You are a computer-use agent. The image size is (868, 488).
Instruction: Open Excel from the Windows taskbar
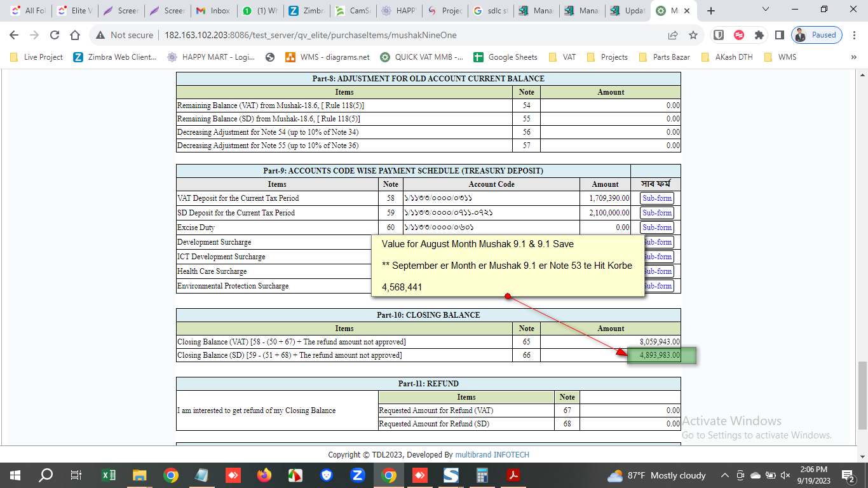[x=109, y=475]
